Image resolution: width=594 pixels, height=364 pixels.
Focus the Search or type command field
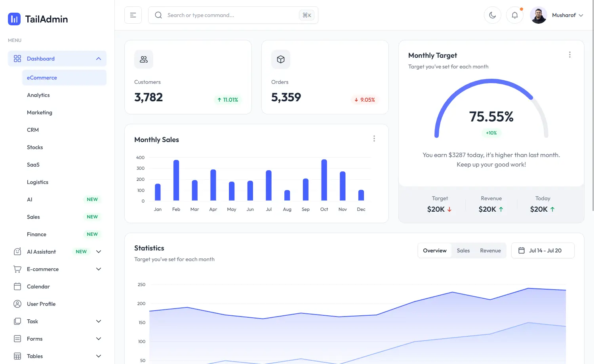pyautogui.click(x=233, y=15)
